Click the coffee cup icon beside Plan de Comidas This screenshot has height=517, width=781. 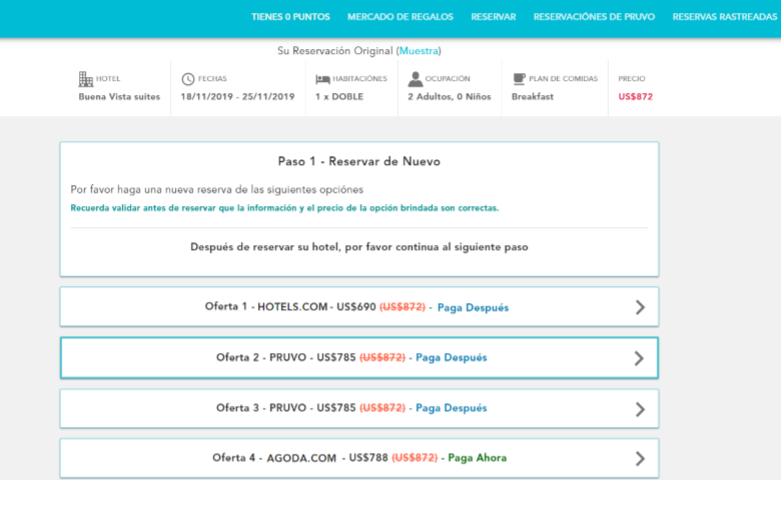click(x=519, y=79)
